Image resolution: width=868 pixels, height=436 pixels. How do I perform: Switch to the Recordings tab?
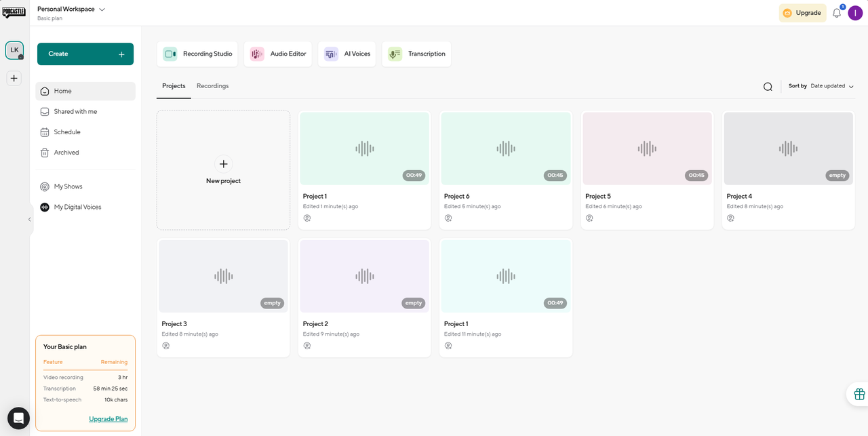point(212,86)
